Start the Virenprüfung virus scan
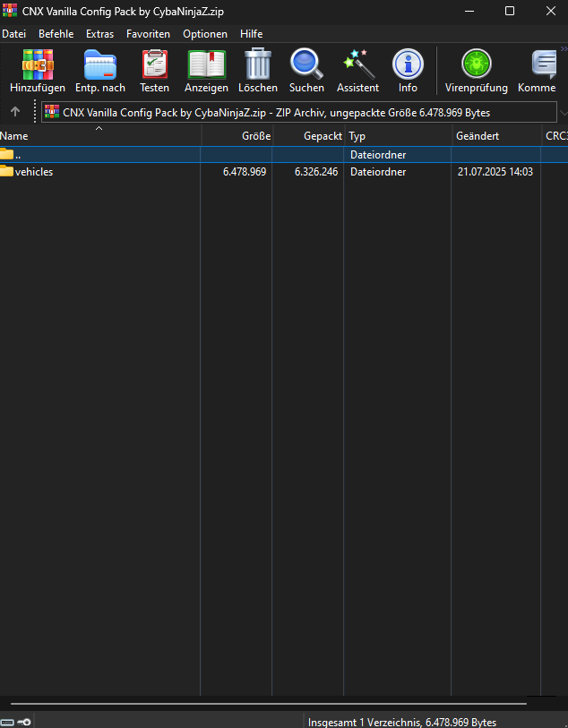The height and width of the screenshot is (728, 568). tap(476, 64)
